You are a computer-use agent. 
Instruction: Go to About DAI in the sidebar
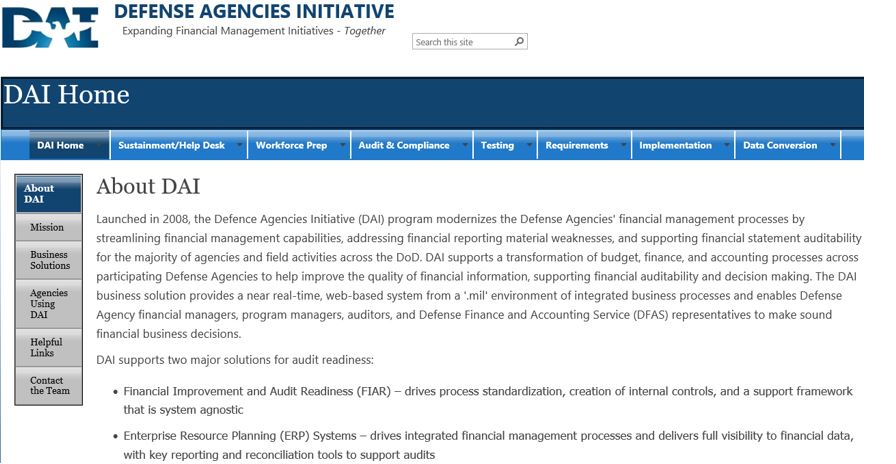[x=48, y=194]
